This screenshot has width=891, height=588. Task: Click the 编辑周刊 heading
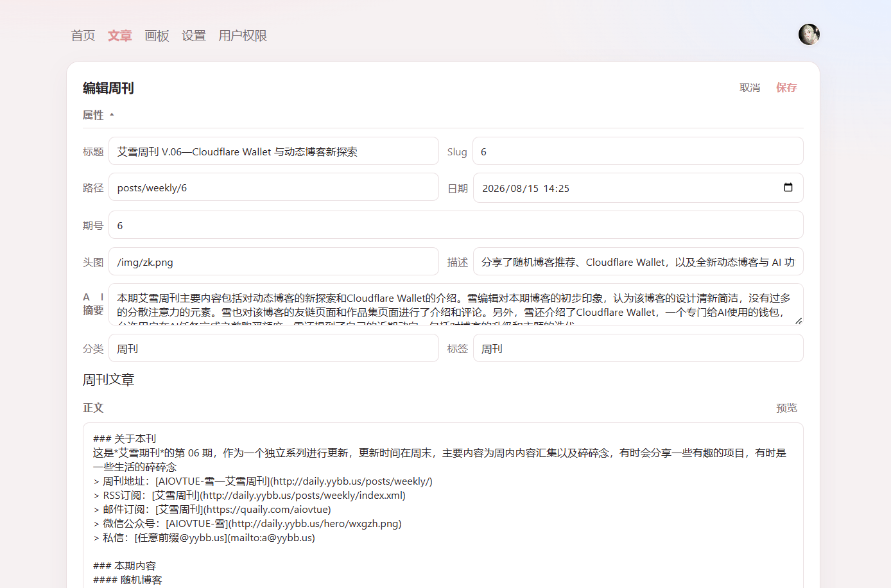pos(108,89)
